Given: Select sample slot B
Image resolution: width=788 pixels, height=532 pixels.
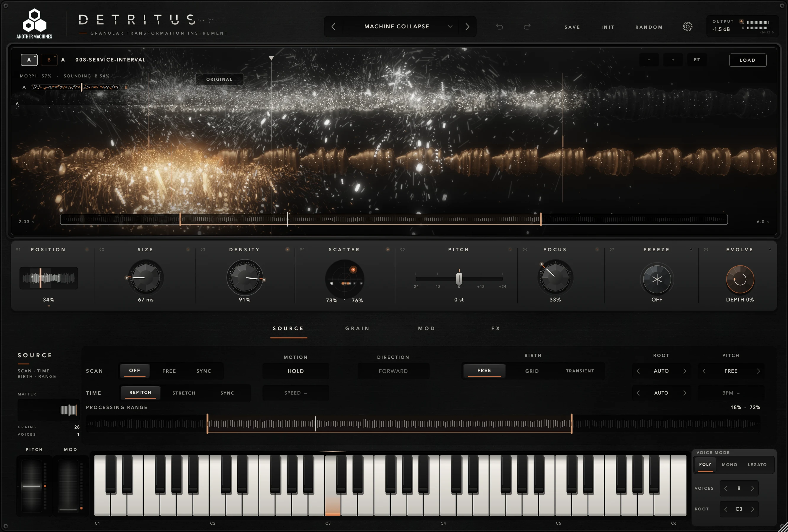Looking at the screenshot, I should [49, 60].
